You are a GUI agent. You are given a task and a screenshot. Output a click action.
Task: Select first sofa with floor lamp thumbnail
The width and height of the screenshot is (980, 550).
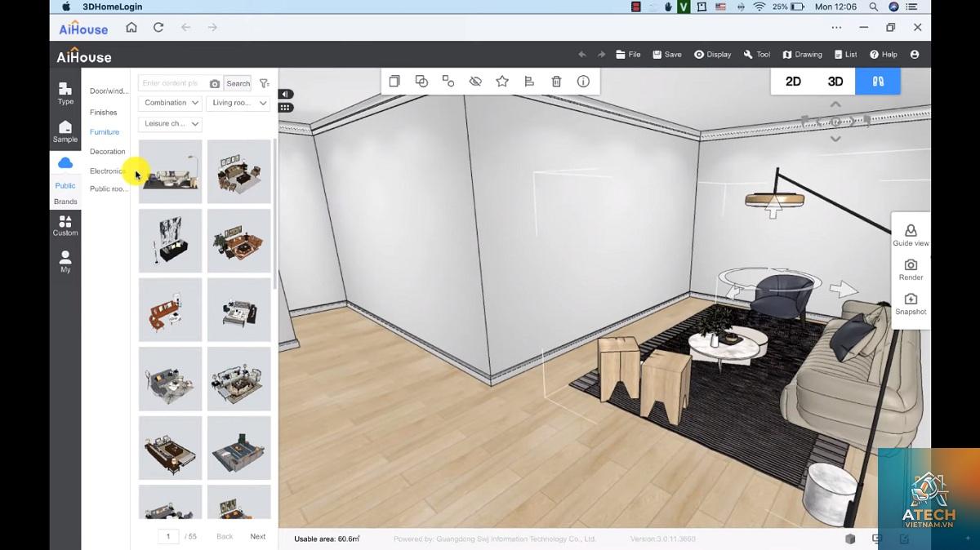[x=170, y=171]
